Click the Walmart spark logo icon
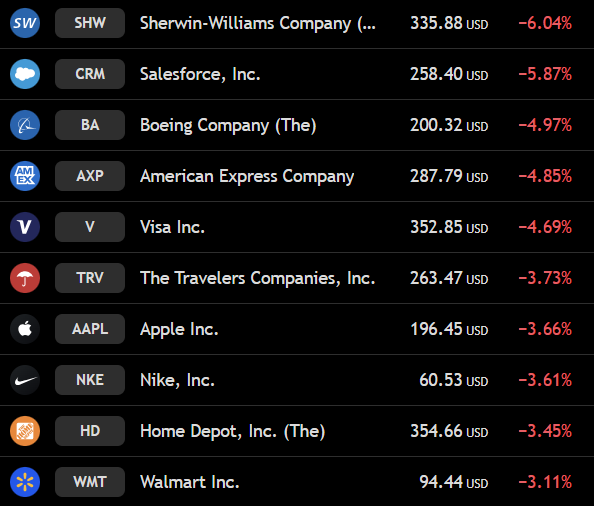594x506 pixels. click(25, 482)
